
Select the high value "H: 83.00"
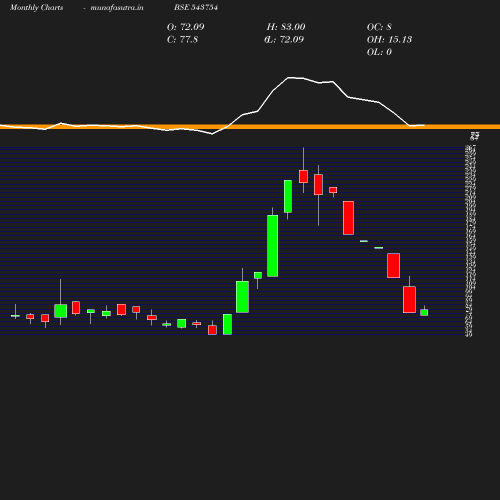(286, 27)
